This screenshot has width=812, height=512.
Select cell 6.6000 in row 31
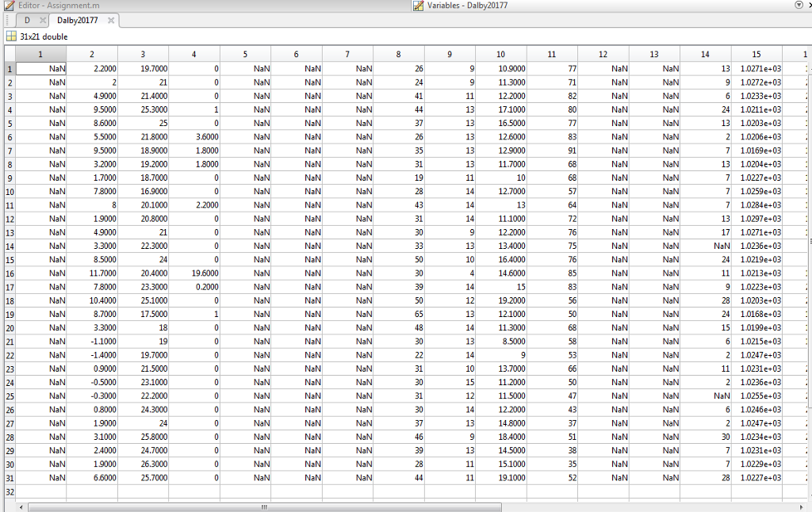point(92,478)
